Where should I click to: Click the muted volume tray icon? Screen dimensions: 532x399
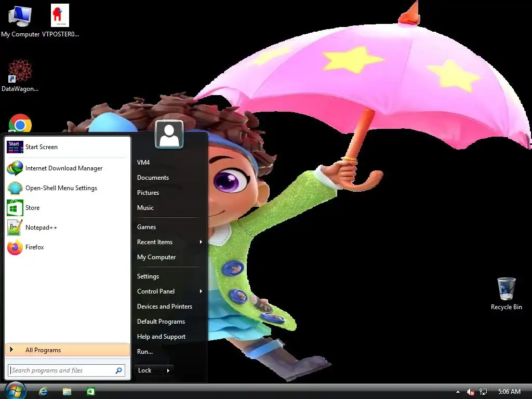(x=470, y=392)
